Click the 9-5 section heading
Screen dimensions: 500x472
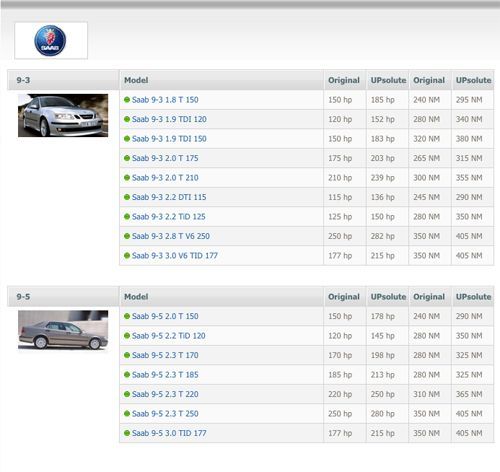point(23,297)
